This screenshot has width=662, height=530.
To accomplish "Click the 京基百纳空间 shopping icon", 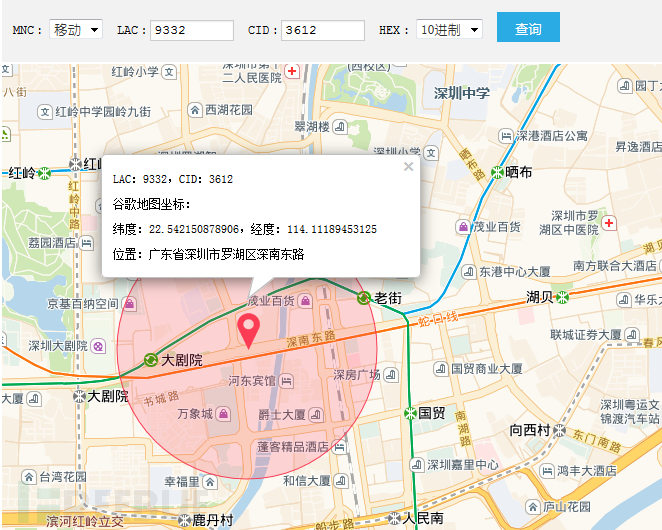I will [x=129, y=303].
